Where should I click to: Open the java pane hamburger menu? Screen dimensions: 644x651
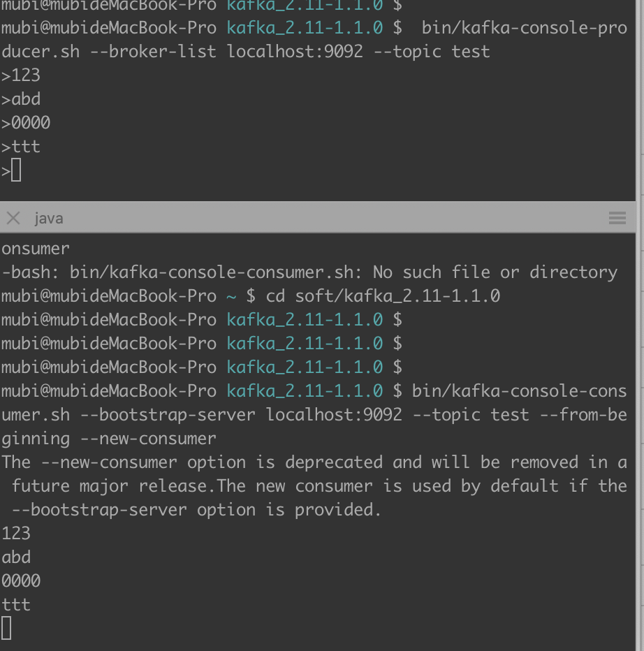(617, 217)
